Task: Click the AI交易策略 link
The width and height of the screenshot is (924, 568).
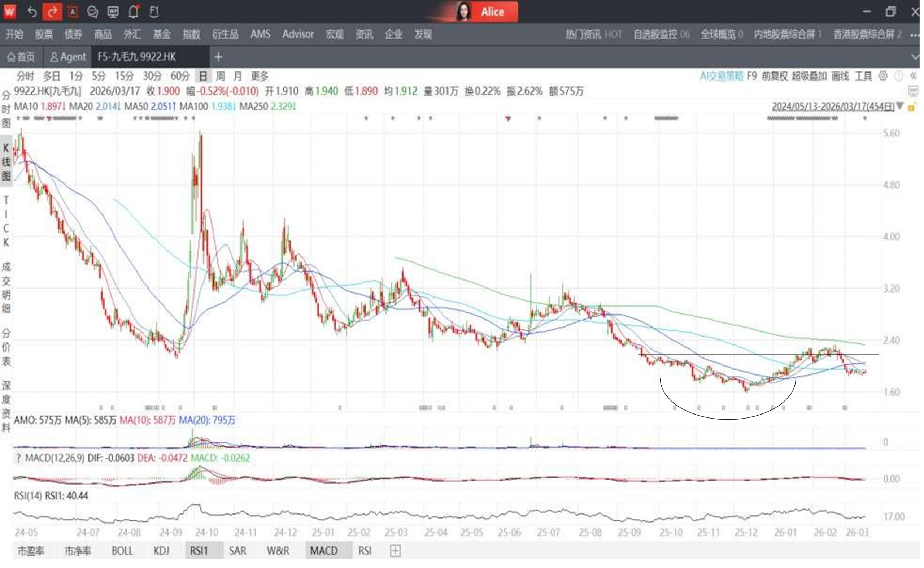Action: click(721, 76)
